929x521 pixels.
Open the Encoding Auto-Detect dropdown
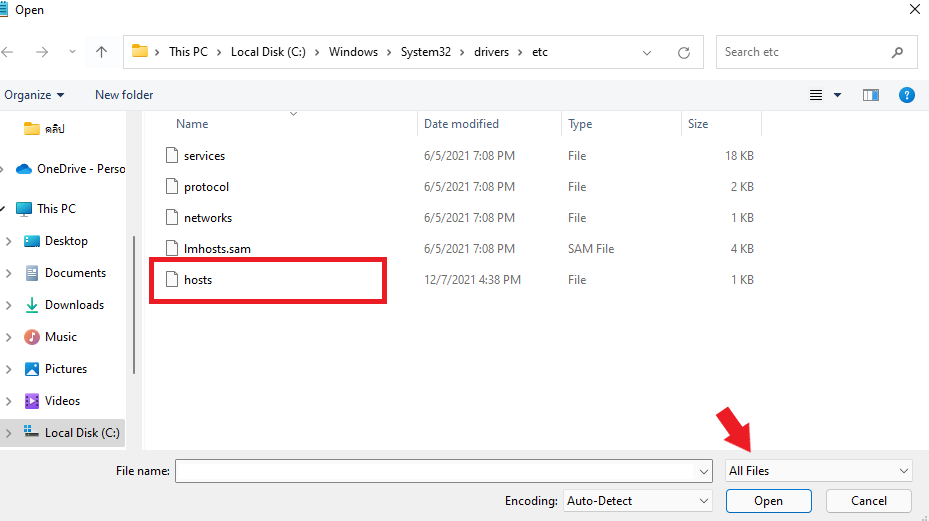pyautogui.click(x=637, y=501)
